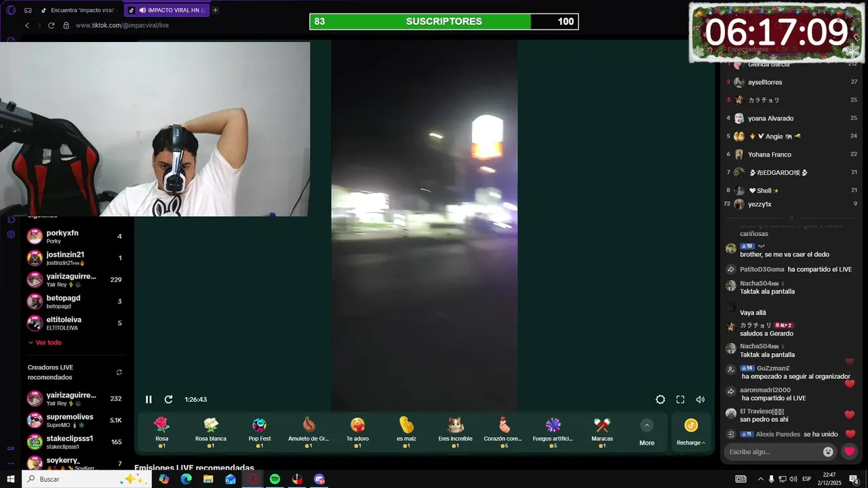This screenshot has width=868, height=488.
Task: Open supremolives recommended live
Action: coord(75,420)
